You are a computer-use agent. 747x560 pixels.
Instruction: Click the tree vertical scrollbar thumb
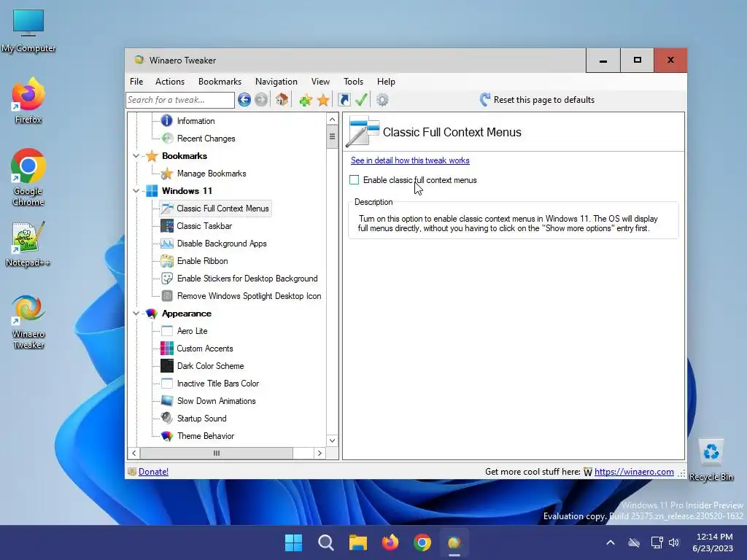pos(332,137)
